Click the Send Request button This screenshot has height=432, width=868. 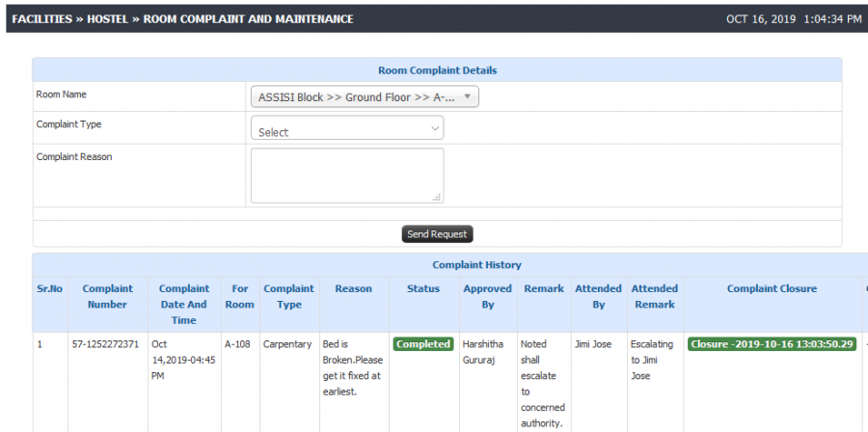click(x=437, y=234)
